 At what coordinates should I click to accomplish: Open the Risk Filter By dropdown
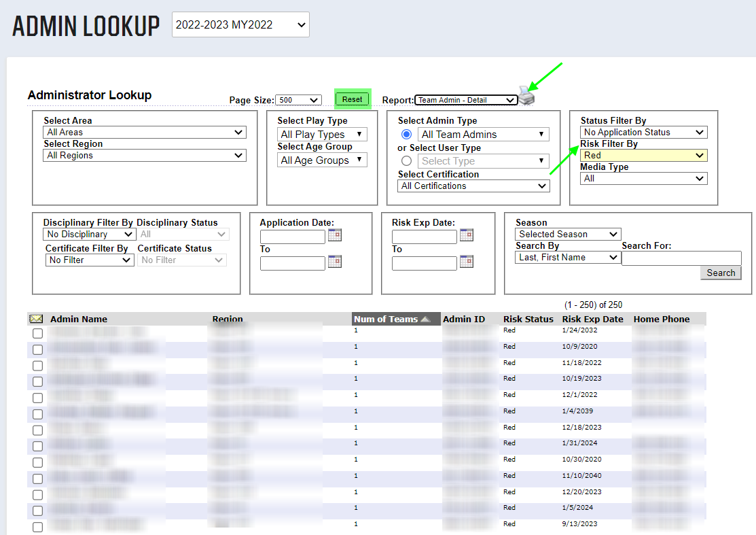coord(643,155)
